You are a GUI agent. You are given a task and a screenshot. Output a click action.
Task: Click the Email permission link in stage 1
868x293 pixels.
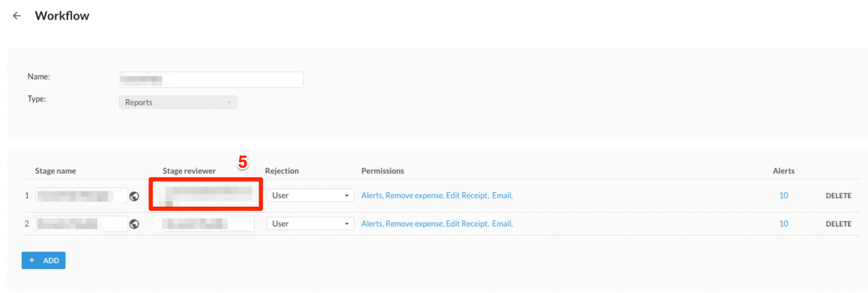tap(501, 196)
